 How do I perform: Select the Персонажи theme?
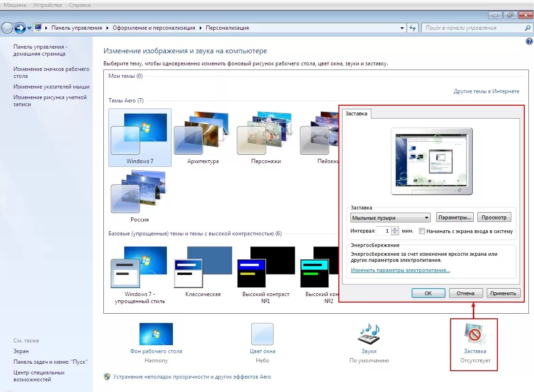pos(266,138)
